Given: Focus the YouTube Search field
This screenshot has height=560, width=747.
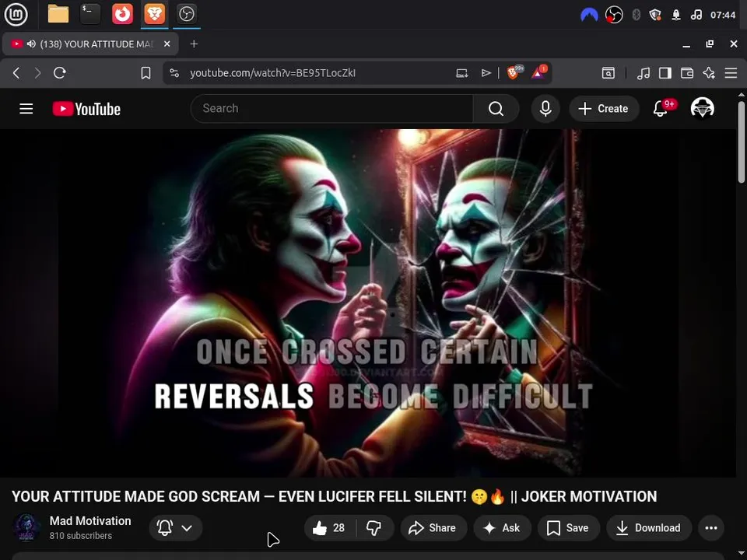Looking at the screenshot, I should pos(331,109).
